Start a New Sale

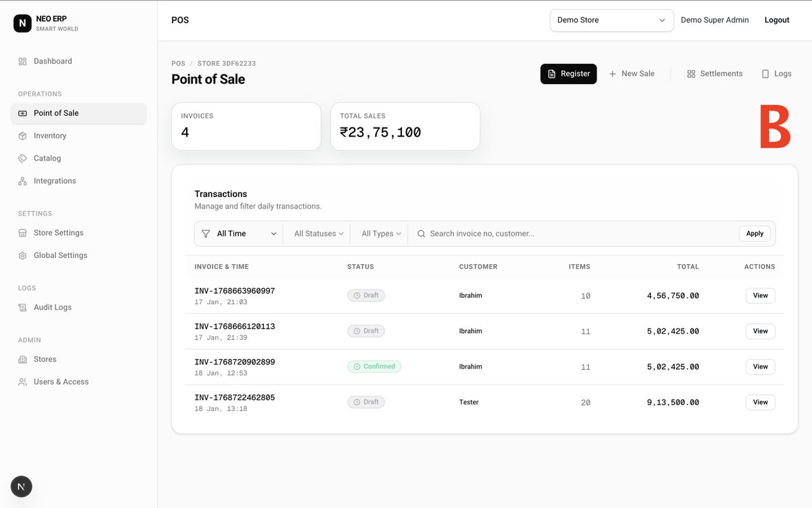pyautogui.click(x=632, y=74)
